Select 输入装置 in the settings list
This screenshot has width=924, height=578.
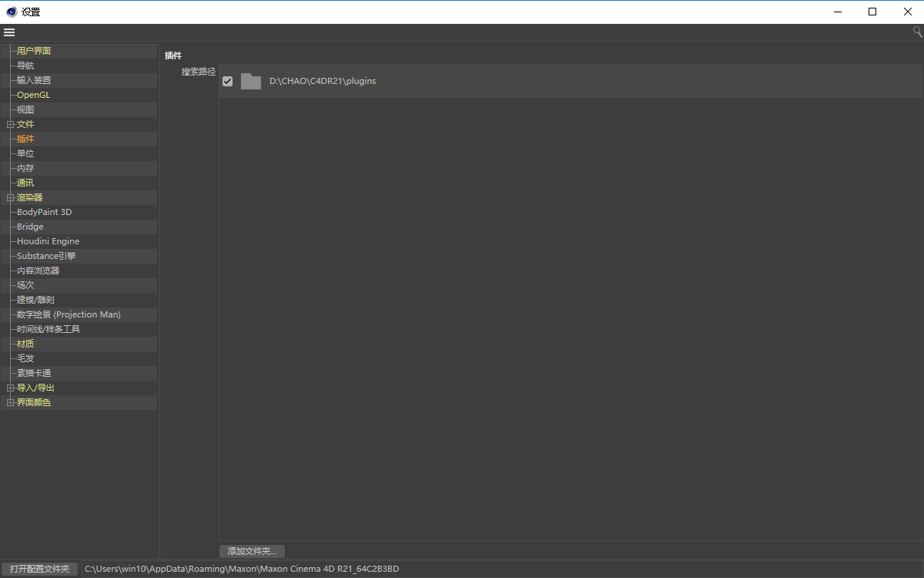point(34,80)
